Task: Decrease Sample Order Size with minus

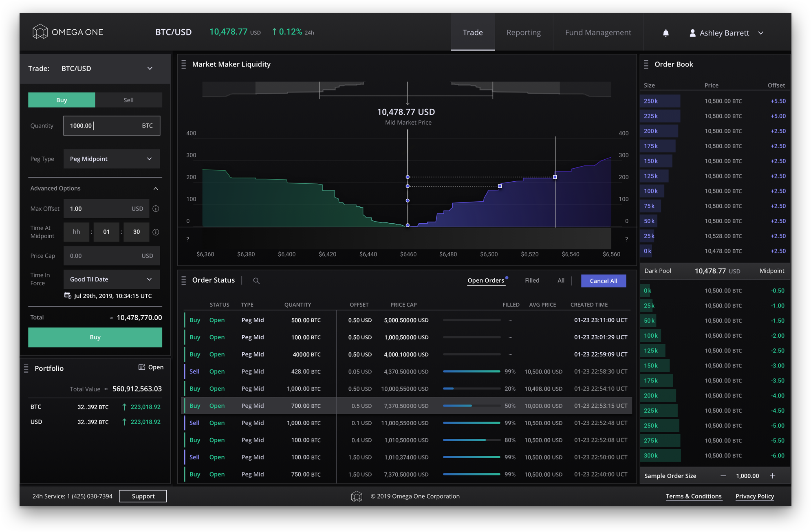Action: coord(723,476)
